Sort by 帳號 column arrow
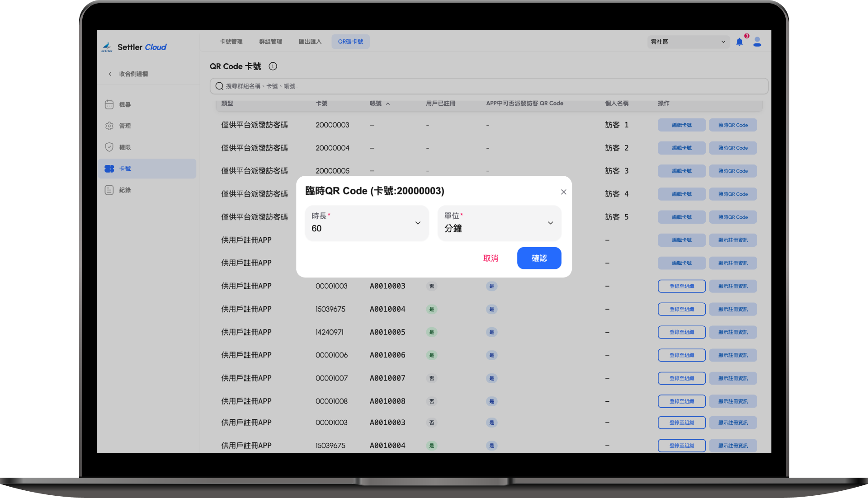The width and height of the screenshot is (868, 498). point(388,104)
